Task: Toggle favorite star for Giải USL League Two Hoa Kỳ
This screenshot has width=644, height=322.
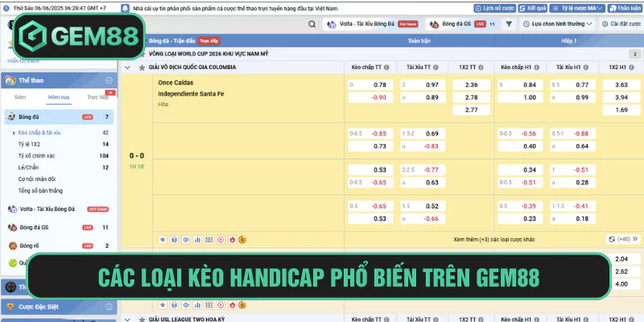Action: [x=142, y=319]
